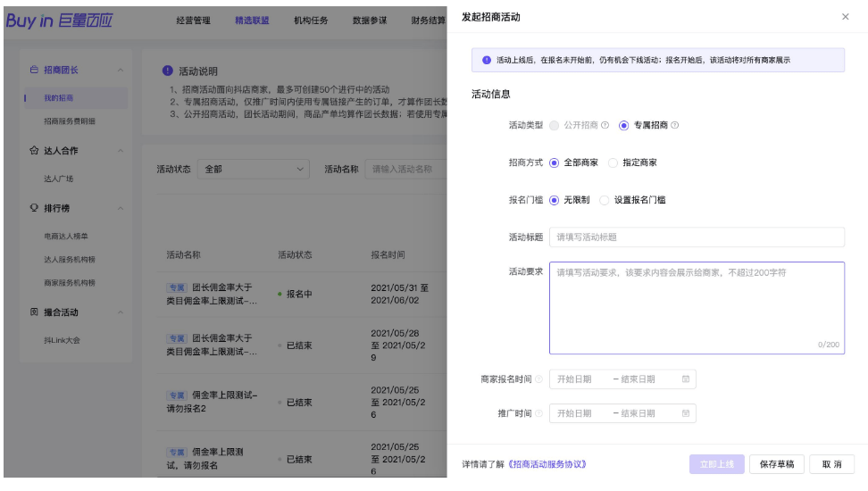Focus the 活动标题 input field
868x491 pixels.
coord(697,237)
